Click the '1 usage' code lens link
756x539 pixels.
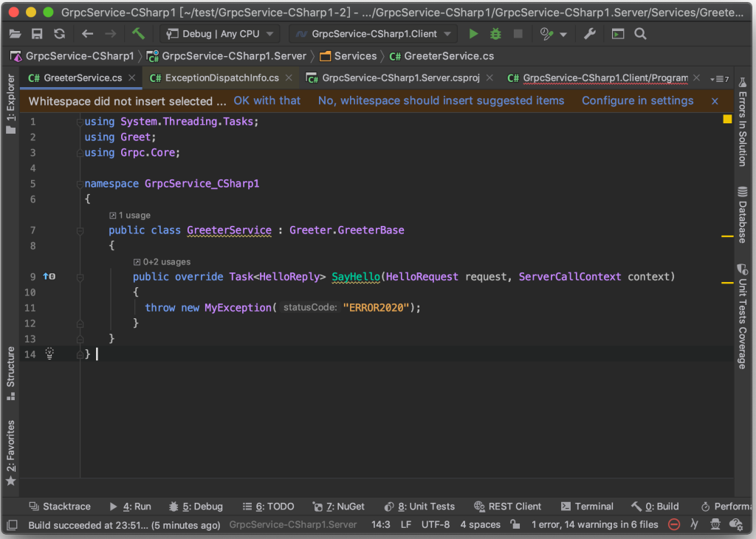point(130,215)
